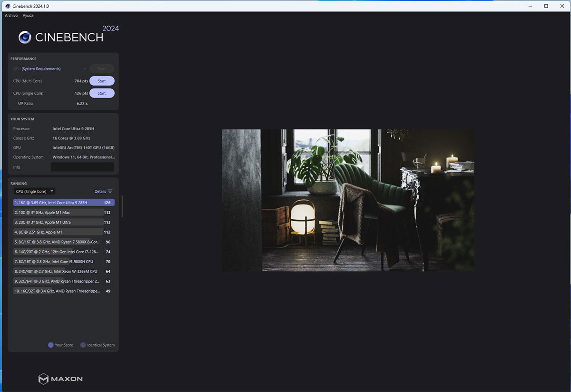Select ranking entry Intel Xeon W-3265M CPU
Viewport: 571px width, 392px height.
[64, 271]
